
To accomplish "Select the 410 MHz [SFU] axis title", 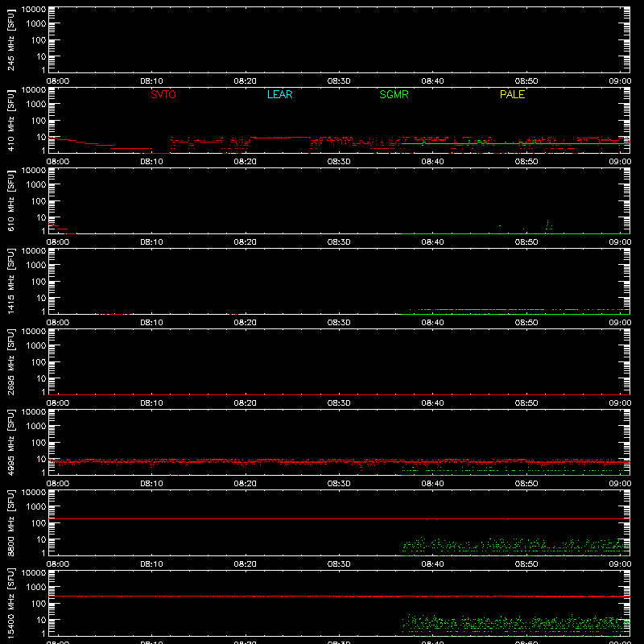I will (10, 121).
